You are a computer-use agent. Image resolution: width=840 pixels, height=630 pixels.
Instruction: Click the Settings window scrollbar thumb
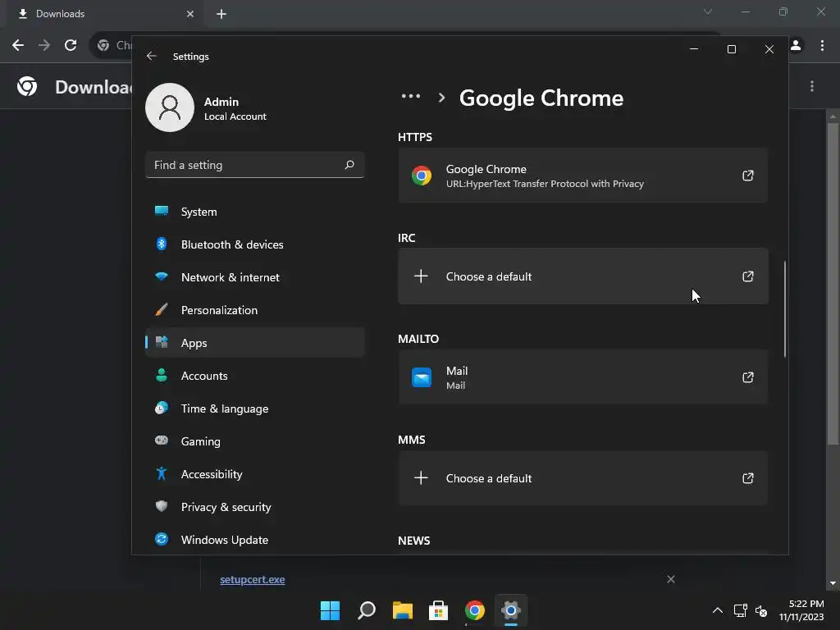pyautogui.click(x=785, y=309)
